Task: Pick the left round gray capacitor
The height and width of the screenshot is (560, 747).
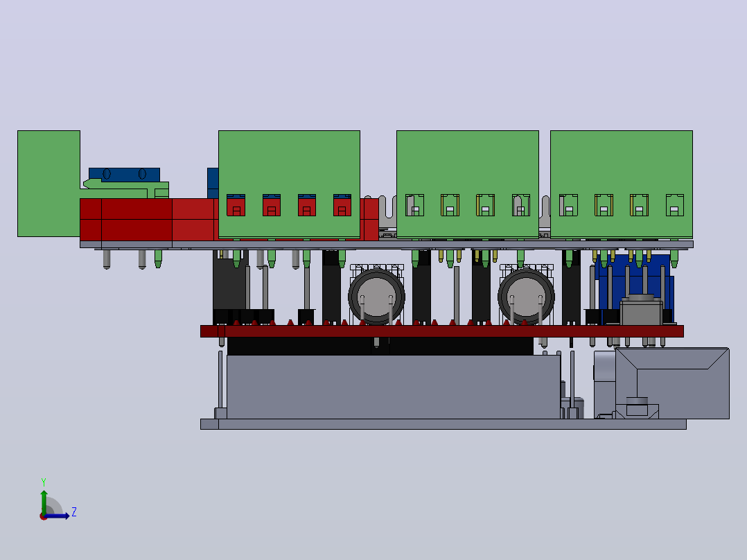Action: 376,297
